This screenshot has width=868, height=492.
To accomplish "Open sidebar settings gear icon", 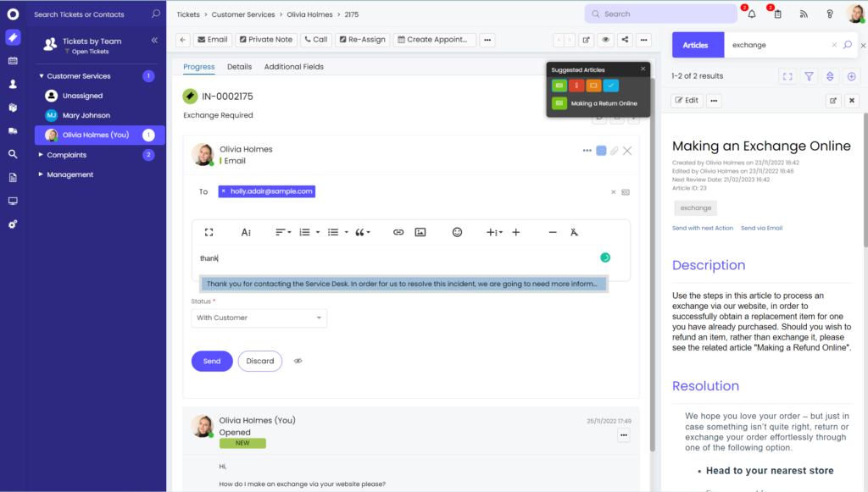I will pos(12,224).
